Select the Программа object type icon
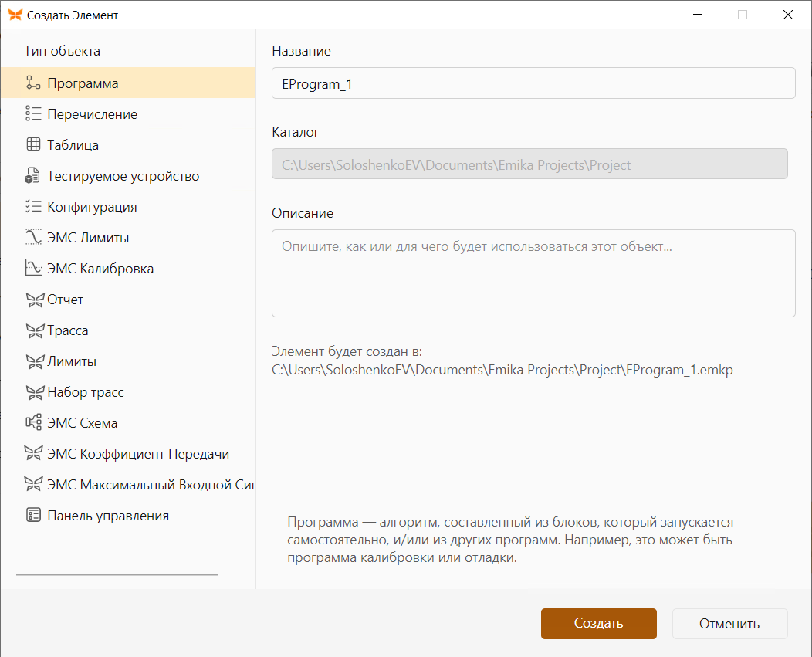Viewport: 812px width, 657px height. click(x=33, y=83)
